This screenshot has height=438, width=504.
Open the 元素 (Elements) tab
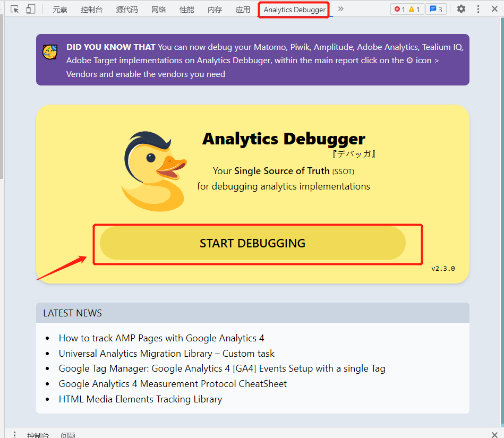coord(60,10)
